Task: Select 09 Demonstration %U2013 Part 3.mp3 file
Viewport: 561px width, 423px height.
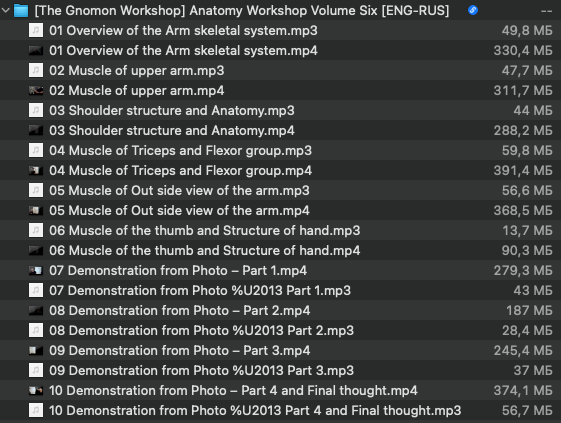Action: [x=280, y=370]
